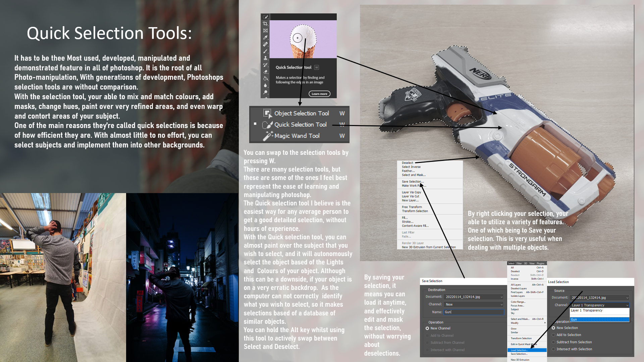The width and height of the screenshot is (644, 362).
Task: Choose Save Selection in context menu
Action: tap(413, 182)
